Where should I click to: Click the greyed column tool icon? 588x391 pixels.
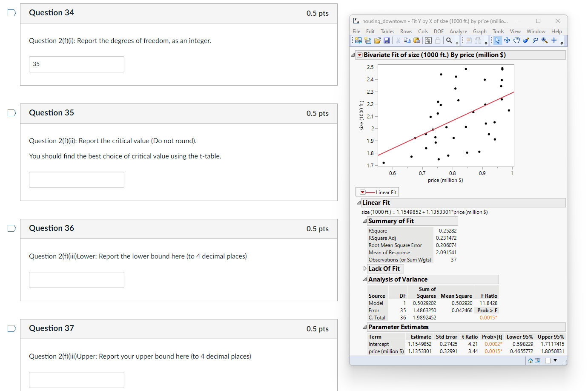click(478, 40)
